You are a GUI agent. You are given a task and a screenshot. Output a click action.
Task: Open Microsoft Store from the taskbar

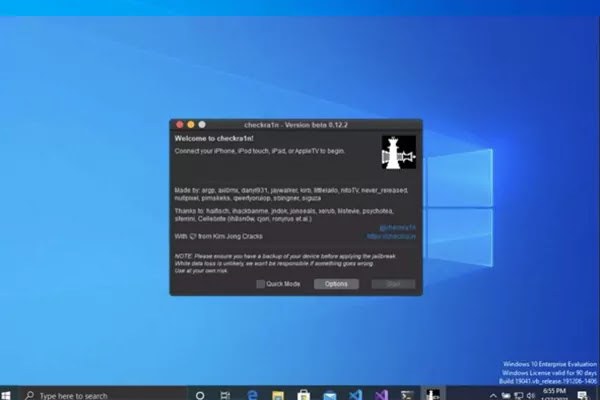(304, 395)
